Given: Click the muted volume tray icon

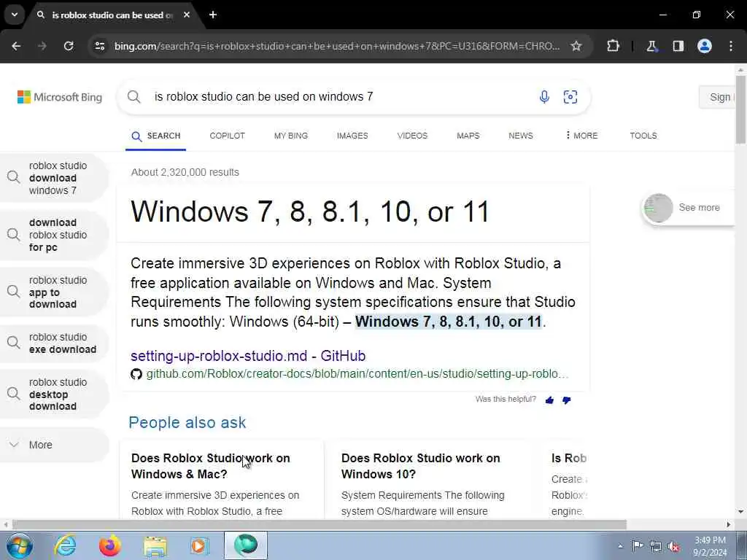Looking at the screenshot, I should pos(673,547).
